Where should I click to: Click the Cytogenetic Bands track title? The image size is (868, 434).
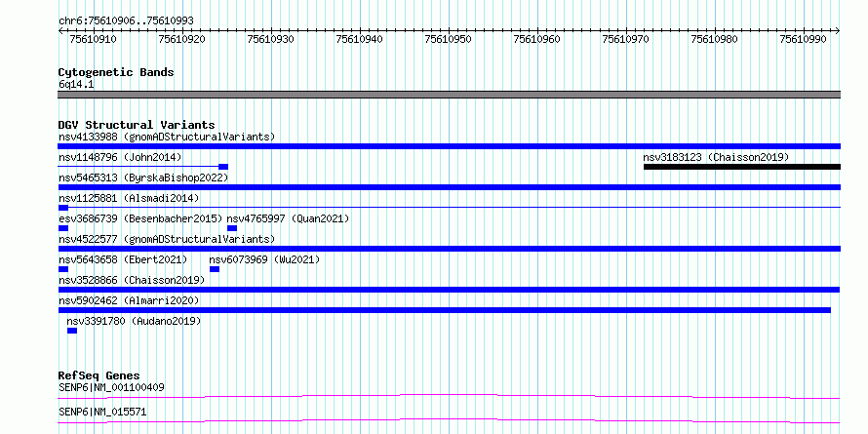116,72
